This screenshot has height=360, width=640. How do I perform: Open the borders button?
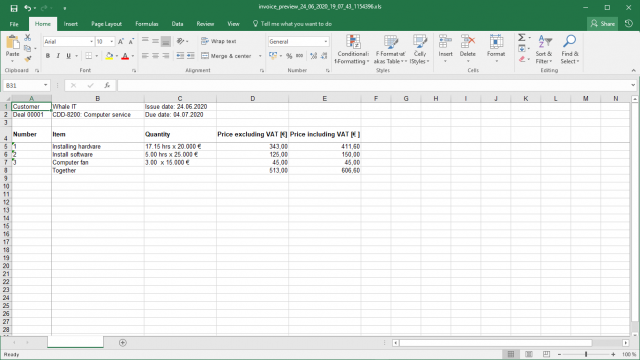[x=89, y=56]
